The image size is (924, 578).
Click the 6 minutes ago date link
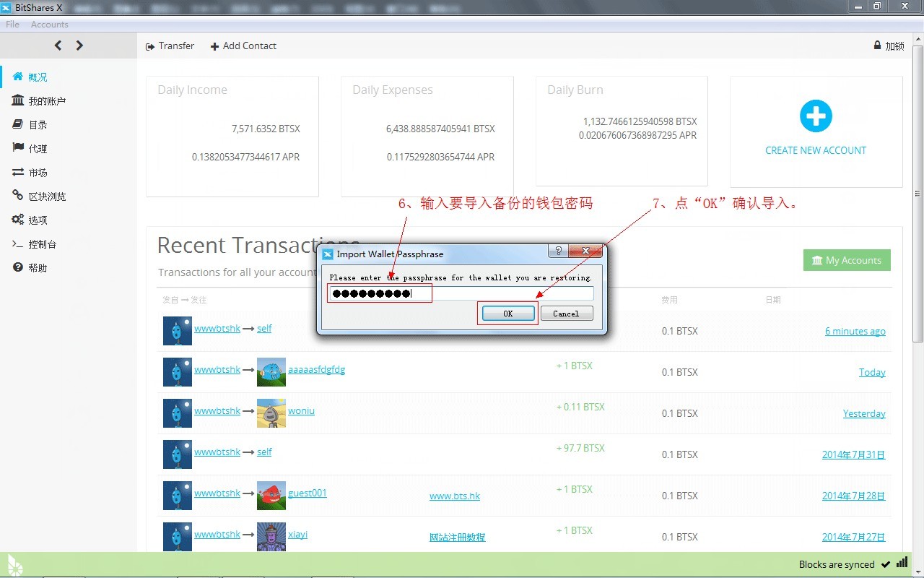click(x=855, y=331)
